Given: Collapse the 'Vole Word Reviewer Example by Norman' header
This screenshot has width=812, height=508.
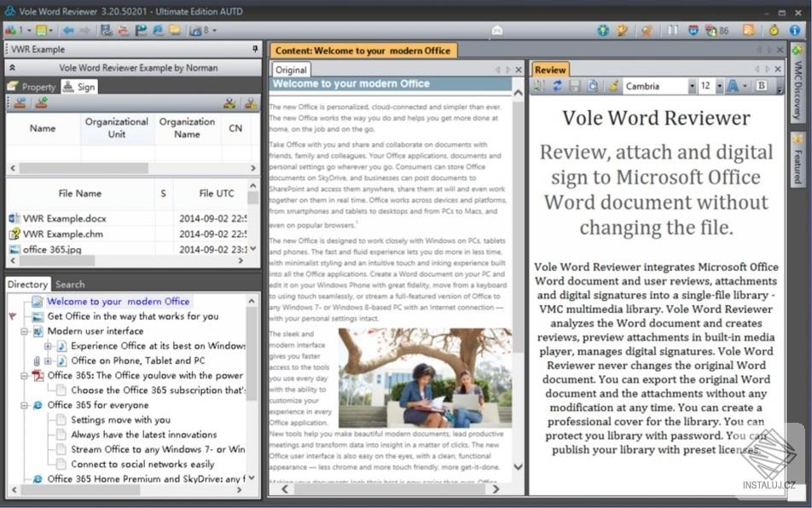Looking at the screenshot, I should pos(12,68).
